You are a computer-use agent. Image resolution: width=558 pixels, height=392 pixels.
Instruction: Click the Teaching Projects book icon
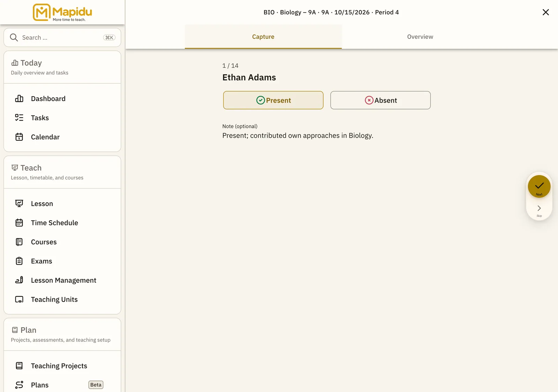[x=19, y=366]
